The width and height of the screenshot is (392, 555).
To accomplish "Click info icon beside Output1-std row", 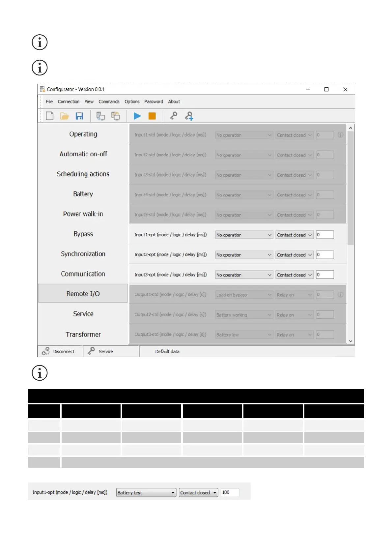I will point(341,295).
